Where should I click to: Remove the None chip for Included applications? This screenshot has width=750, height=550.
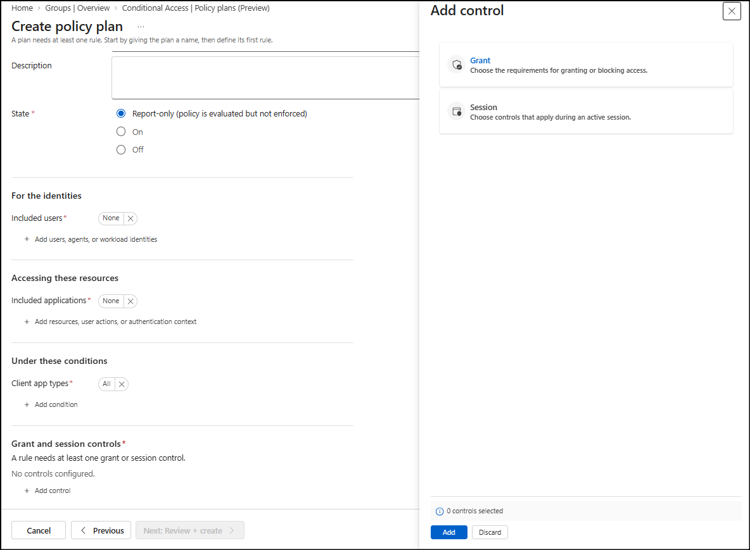coord(130,301)
